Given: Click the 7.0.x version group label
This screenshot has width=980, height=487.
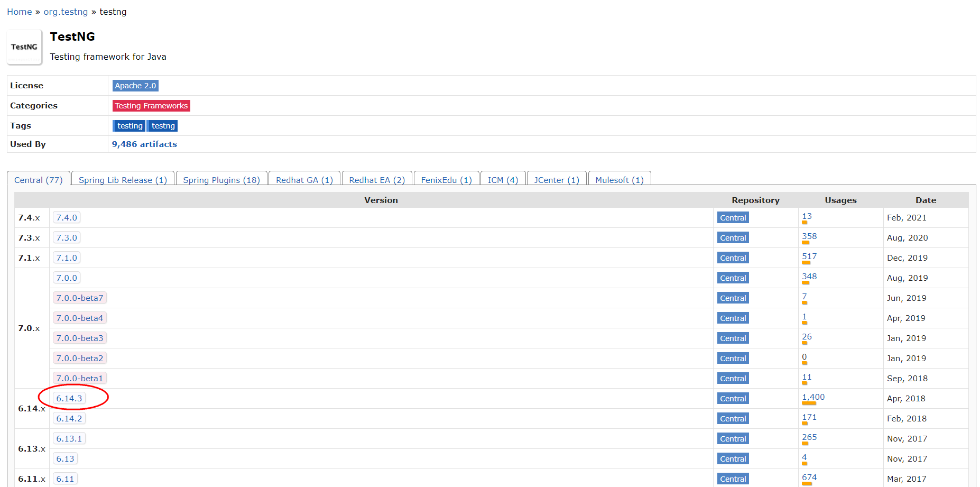Looking at the screenshot, I should coord(29,328).
